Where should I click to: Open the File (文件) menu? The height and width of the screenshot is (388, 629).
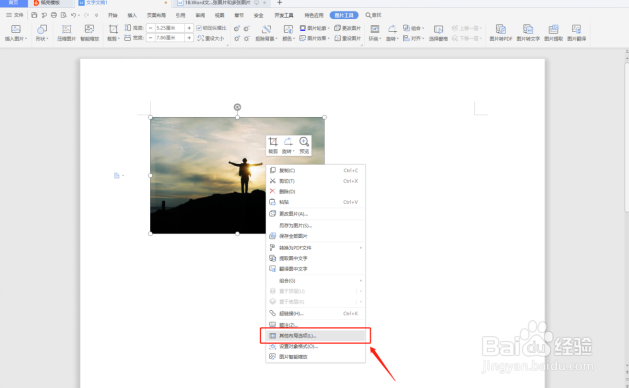point(15,15)
